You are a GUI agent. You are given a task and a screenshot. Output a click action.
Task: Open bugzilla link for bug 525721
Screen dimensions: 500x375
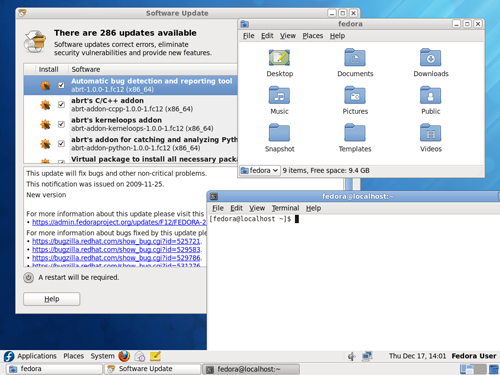coord(116,241)
